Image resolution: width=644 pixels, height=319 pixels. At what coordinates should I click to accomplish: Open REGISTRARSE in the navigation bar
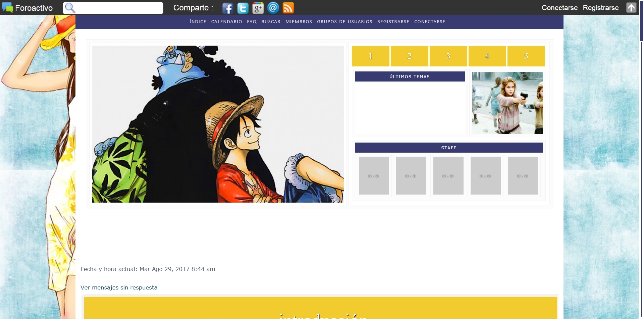[393, 21]
